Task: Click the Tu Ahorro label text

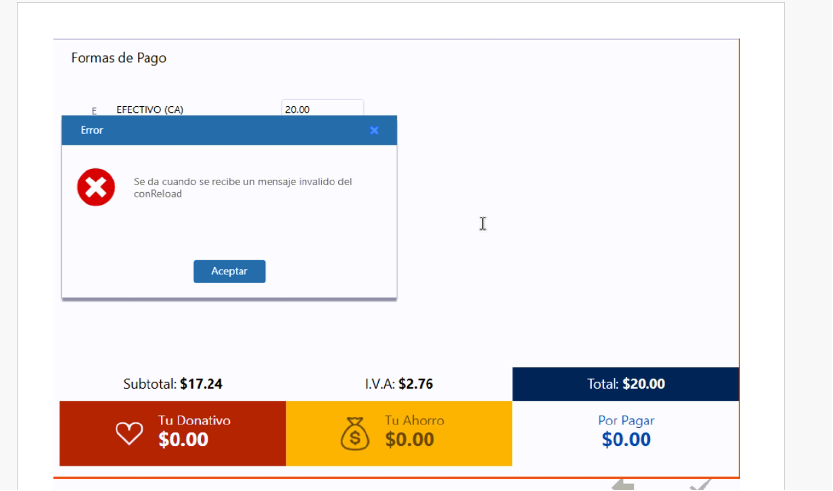Action: coord(414,421)
